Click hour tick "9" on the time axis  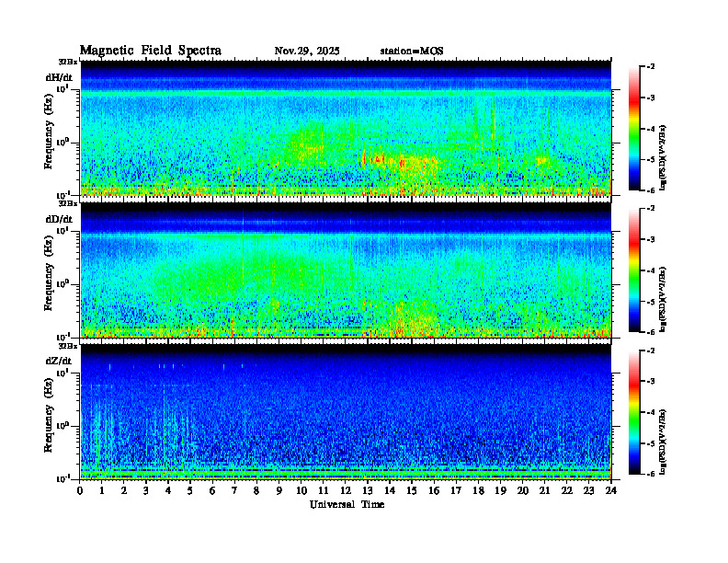point(279,491)
